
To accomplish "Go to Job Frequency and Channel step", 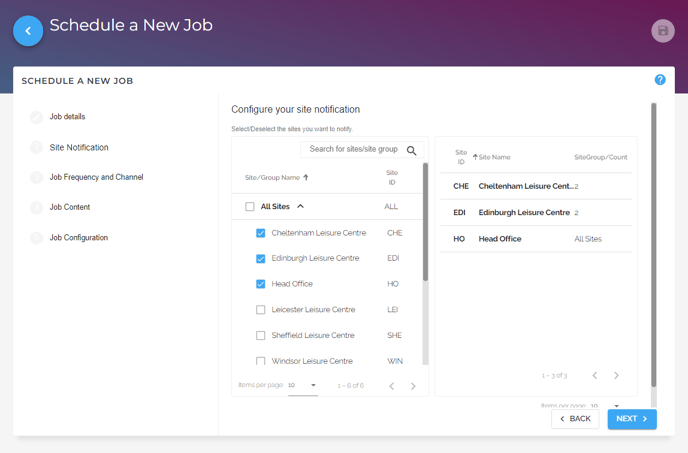I will click(97, 177).
